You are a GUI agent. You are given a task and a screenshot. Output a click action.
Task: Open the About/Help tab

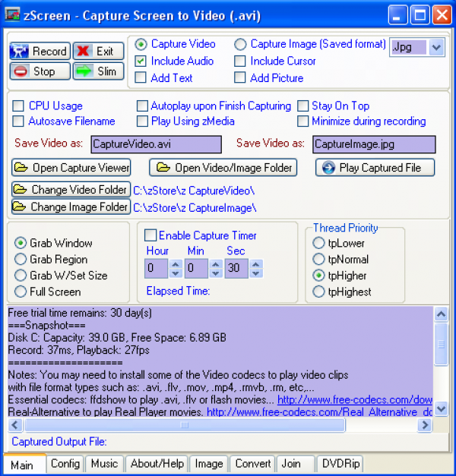click(x=157, y=464)
